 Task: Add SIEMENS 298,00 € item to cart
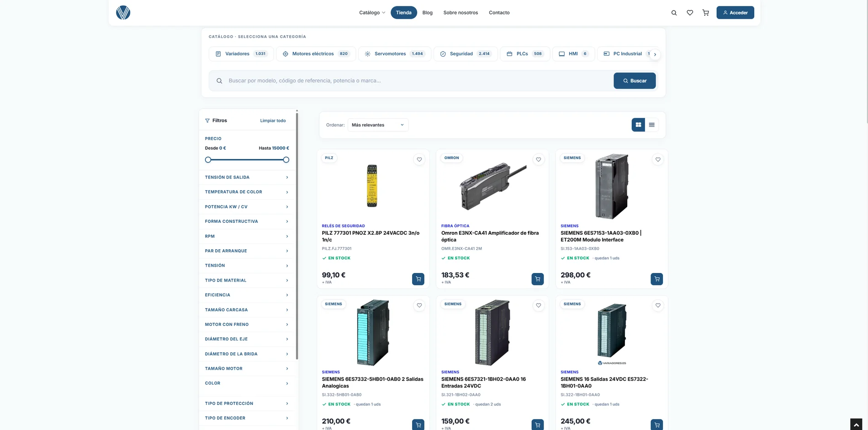(x=657, y=279)
